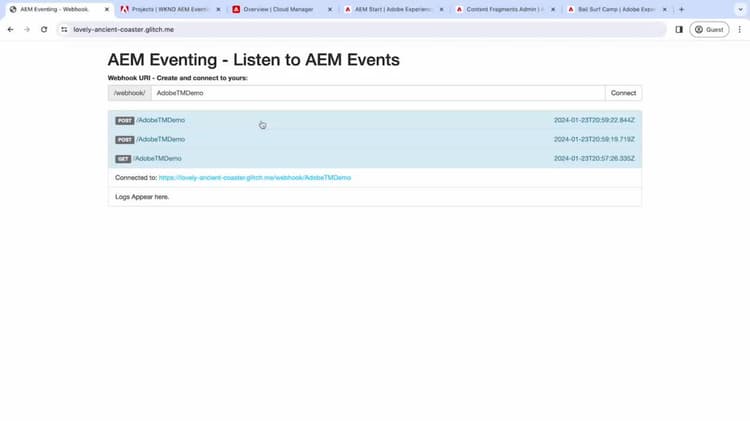This screenshot has height=421, width=750.
Task: Go forward using the browser forward arrow
Action: click(27, 30)
